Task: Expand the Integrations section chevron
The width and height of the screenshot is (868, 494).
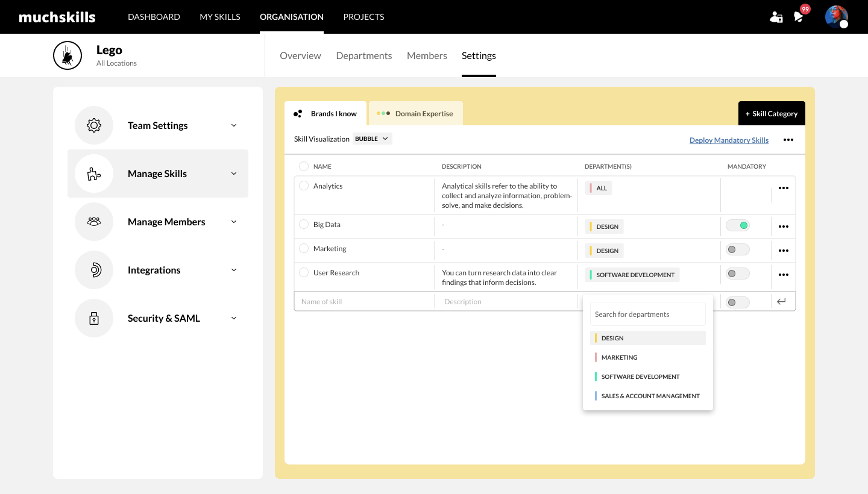Action: (234, 270)
